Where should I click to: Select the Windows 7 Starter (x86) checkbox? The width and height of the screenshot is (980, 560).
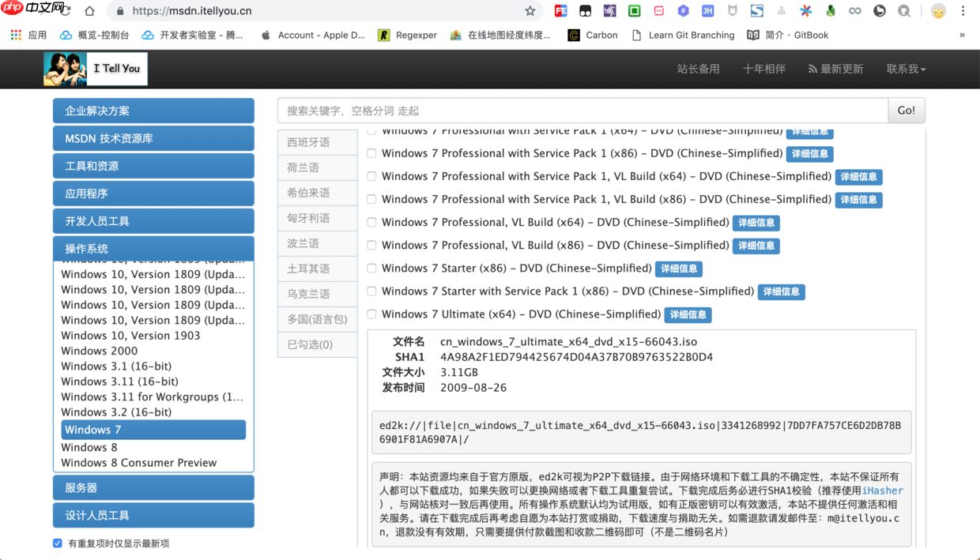(x=371, y=268)
